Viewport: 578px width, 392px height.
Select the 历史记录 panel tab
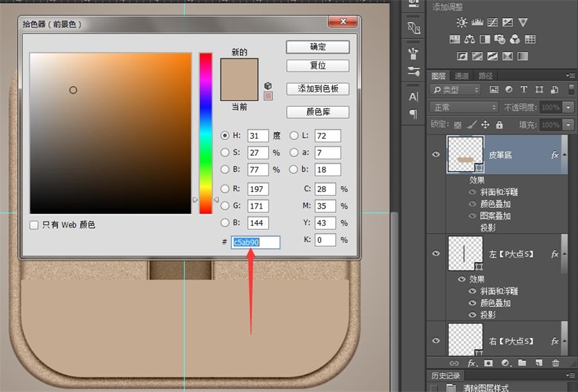tap(446, 375)
